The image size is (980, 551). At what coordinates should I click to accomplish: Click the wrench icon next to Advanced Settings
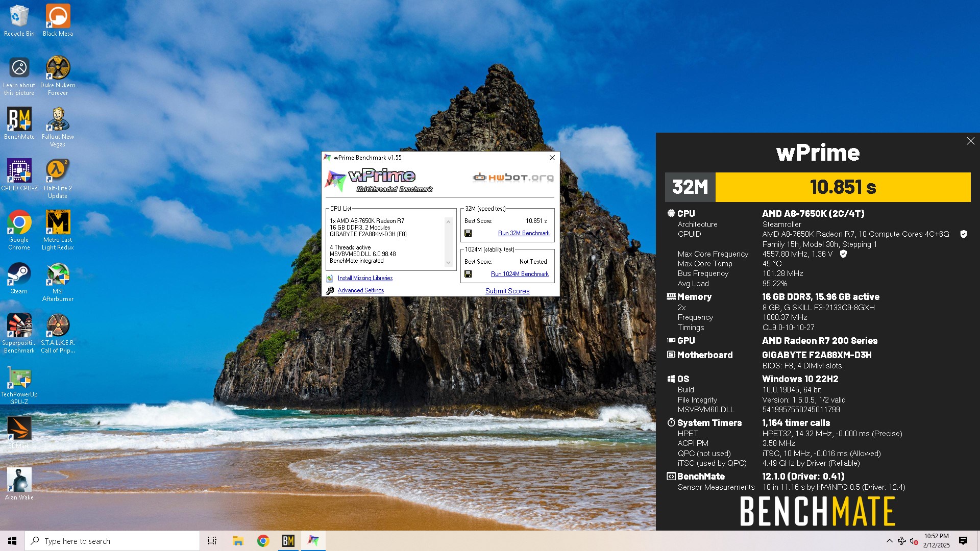(x=330, y=290)
